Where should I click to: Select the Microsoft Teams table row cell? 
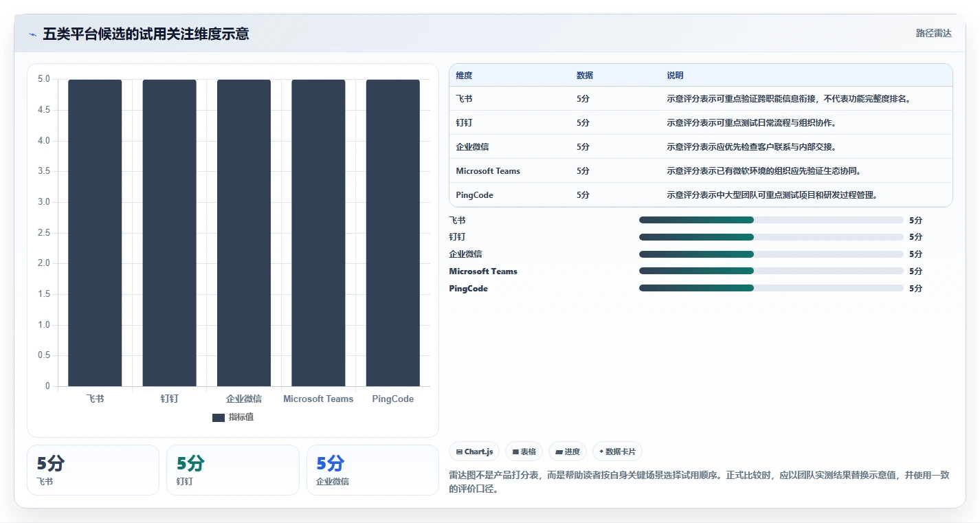pos(488,171)
